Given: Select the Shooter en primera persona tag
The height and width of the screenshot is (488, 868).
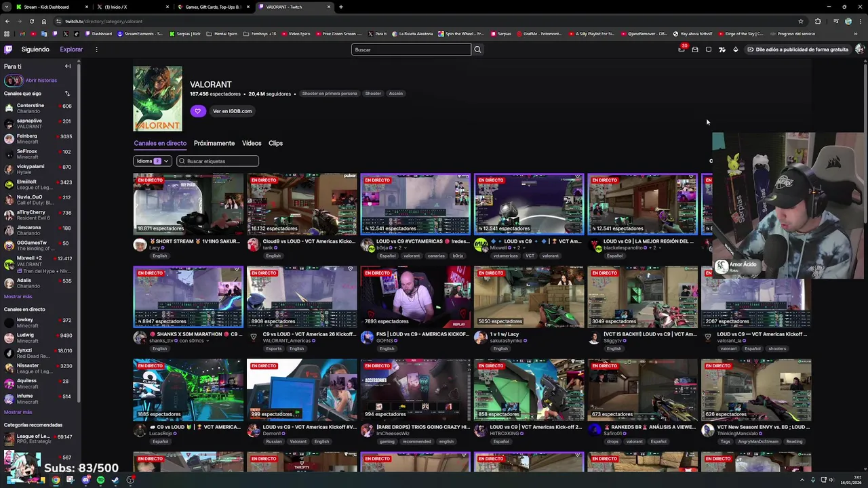Looking at the screenshot, I should click(x=330, y=94).
